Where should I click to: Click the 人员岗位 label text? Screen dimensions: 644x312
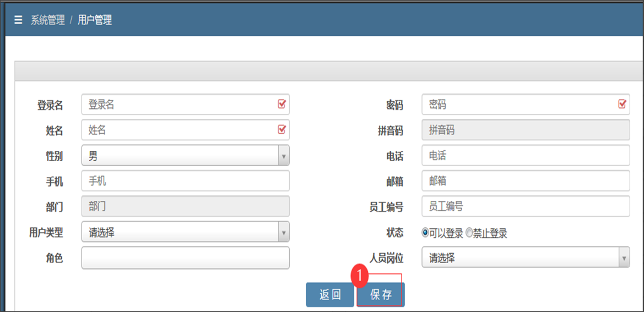tap(386, 258)
